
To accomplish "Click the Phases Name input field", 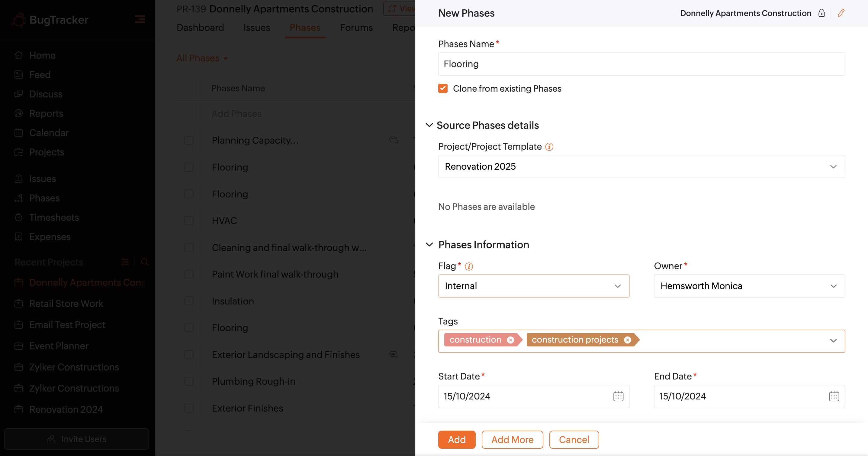I will pyautogui.click(x=641, y=64).
